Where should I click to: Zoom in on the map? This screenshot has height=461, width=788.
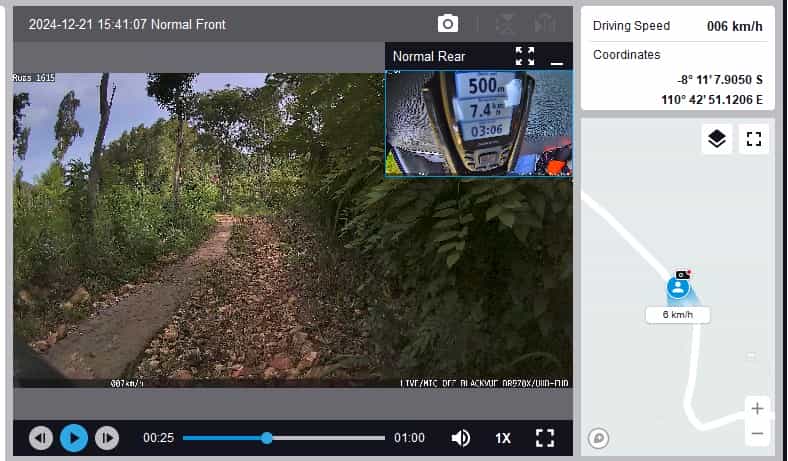(757, 409)
